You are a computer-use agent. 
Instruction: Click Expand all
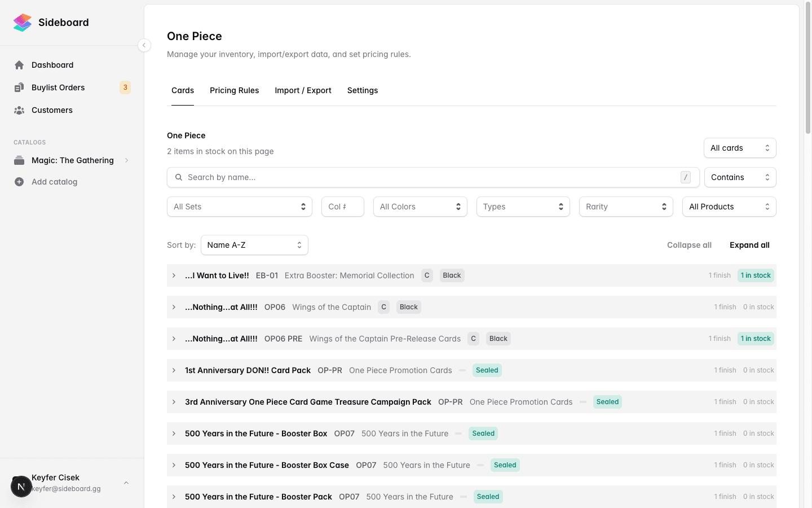(749, 245)
